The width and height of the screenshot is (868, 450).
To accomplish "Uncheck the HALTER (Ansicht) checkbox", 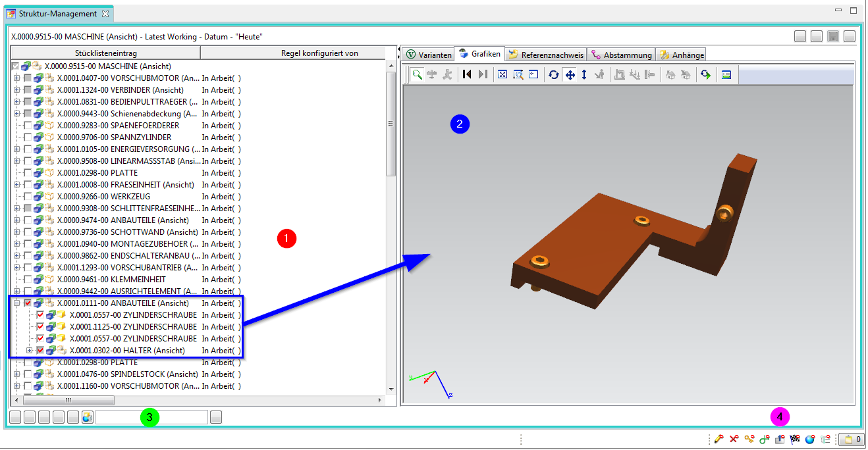I will pos(40,351).
